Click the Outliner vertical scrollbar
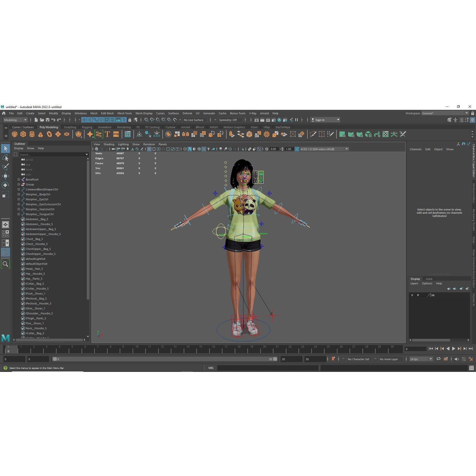This screenshot has width=476, height=476. tap(88, 230)
